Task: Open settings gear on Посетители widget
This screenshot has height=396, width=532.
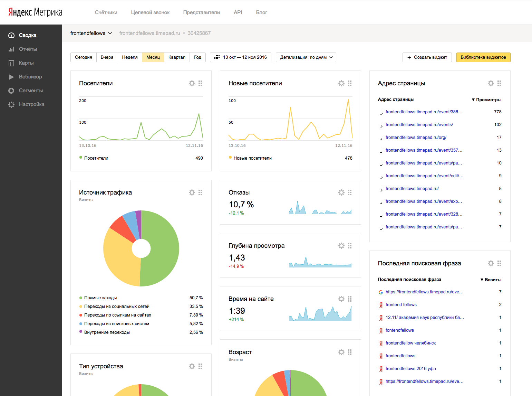Action: pos(192,83)
